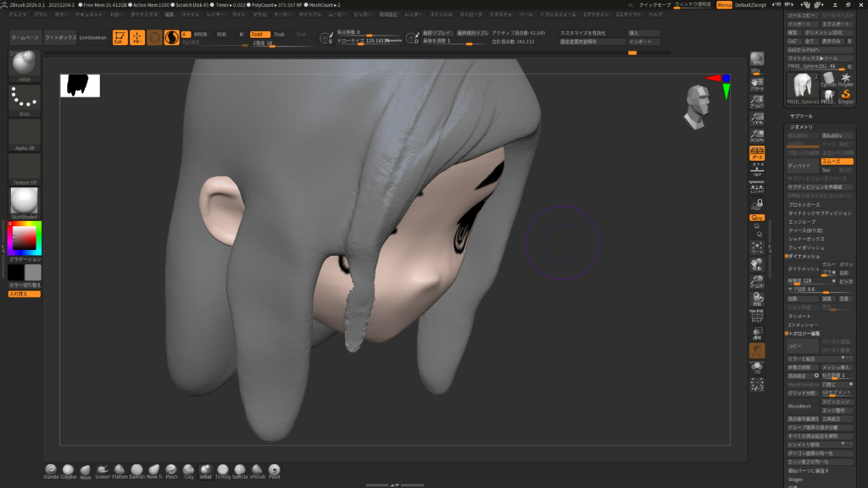Collapse the ダイナメッシュ section
Screen dimensions: 868x488
coord(804,255)
